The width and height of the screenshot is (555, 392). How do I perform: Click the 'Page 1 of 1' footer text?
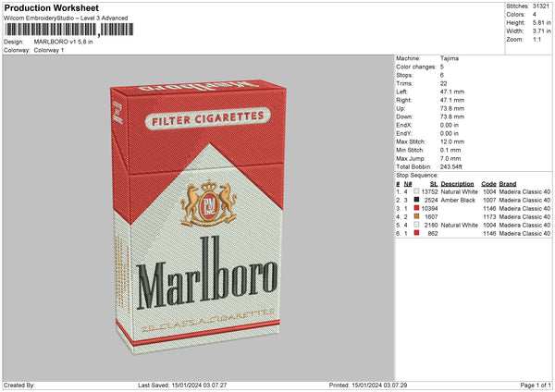[536, 385]
